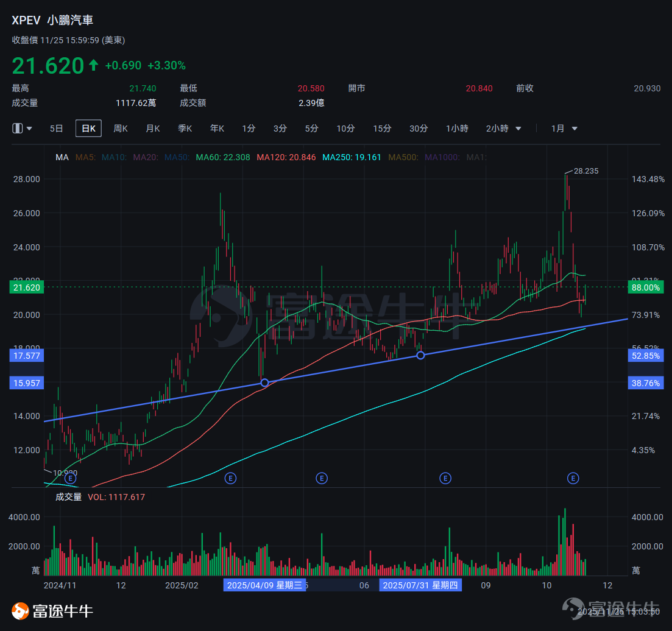
Task: Open the 1月 range dropdown
Action: 564,129
